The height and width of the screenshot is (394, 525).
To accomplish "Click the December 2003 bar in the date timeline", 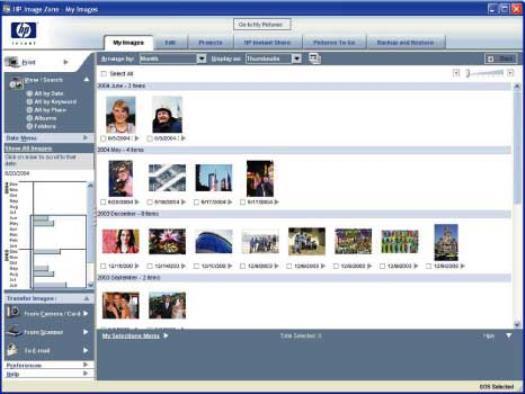I will (x=47, y=251).
